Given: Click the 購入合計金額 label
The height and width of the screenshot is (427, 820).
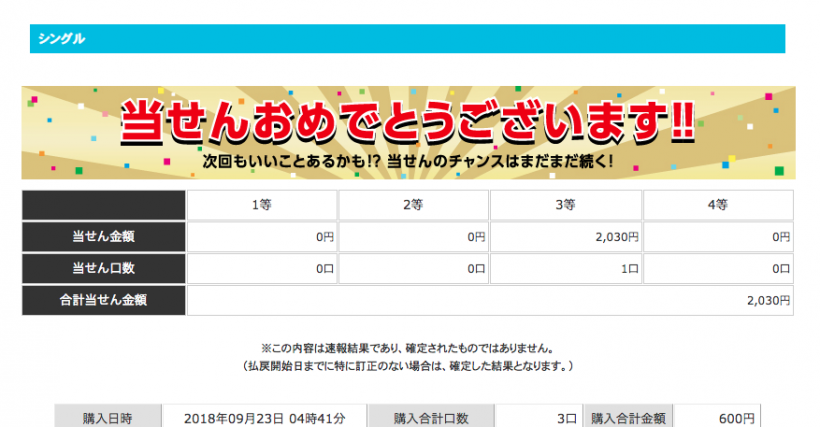Looking at the screenshot, I should [x=630, y=417].
